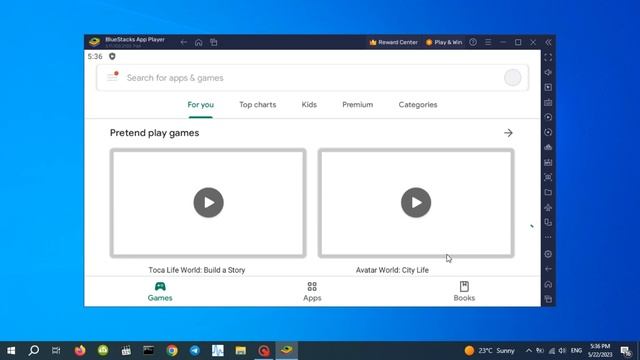Open the account profile avatar

[x=512, y=78]
